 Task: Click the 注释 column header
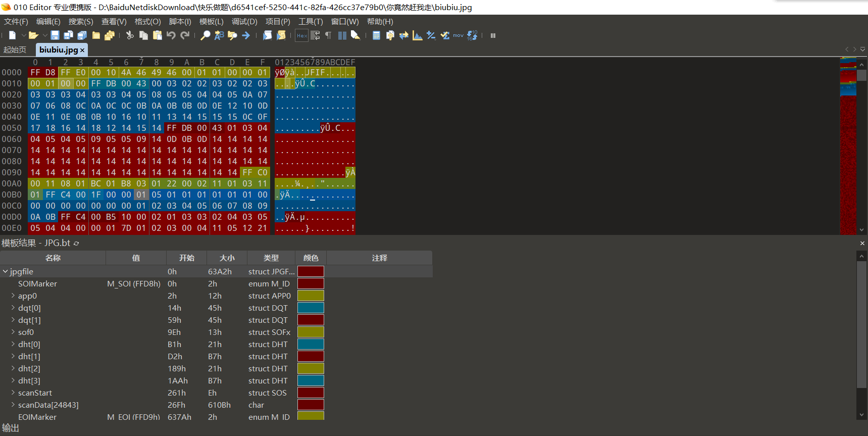(x=379, y=258)
